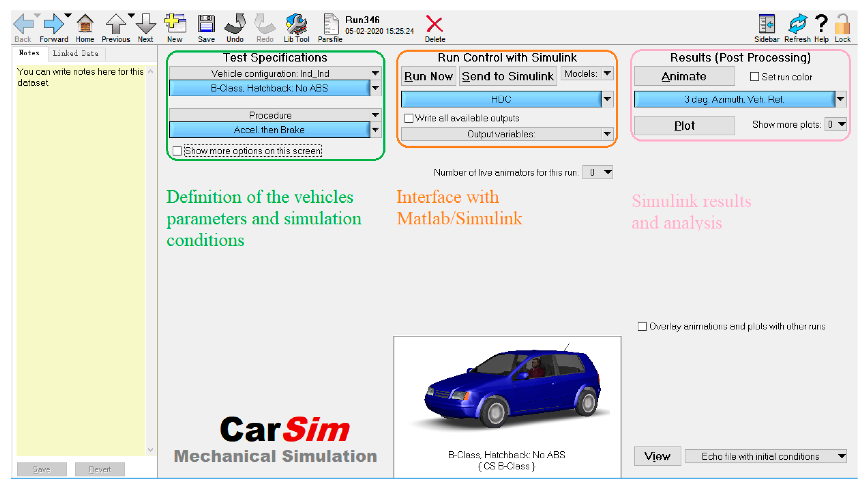Switch to the Linked Data tab
Viewport: 868px width, 490px height.
76,54
